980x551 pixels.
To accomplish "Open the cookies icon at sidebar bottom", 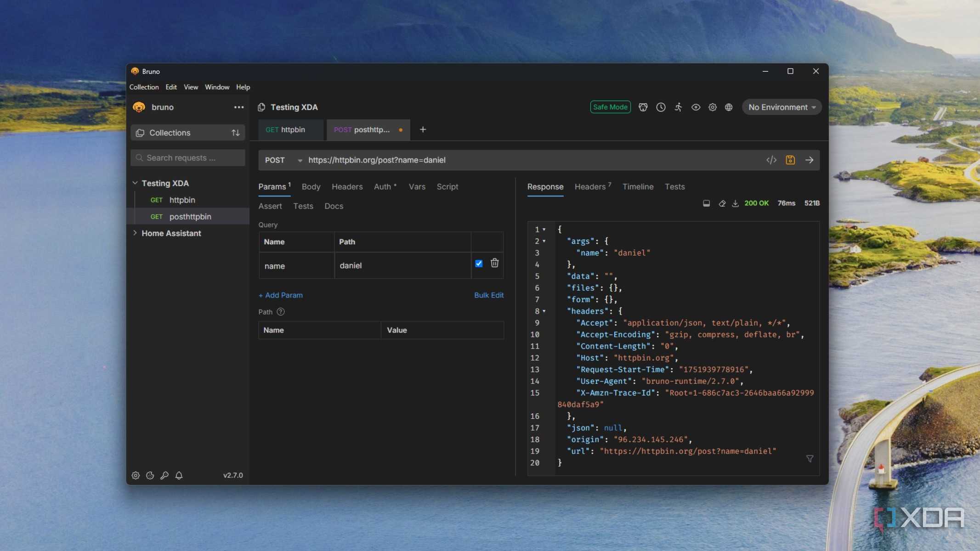I will [150, 475].
